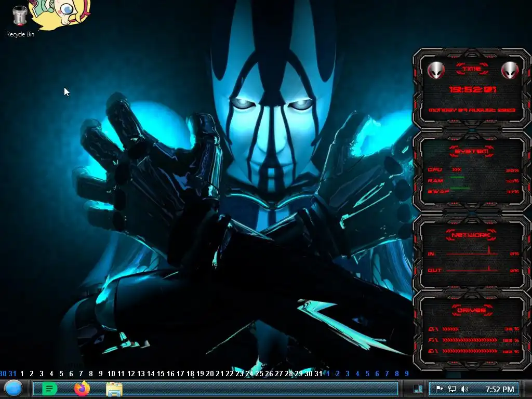Open the volume speaker tray icon
The width and height of the screenshot is (532, 399).
pos(464,389)
